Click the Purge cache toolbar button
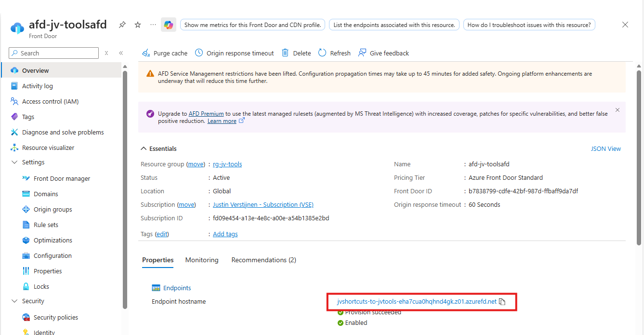 coord(165,53)
